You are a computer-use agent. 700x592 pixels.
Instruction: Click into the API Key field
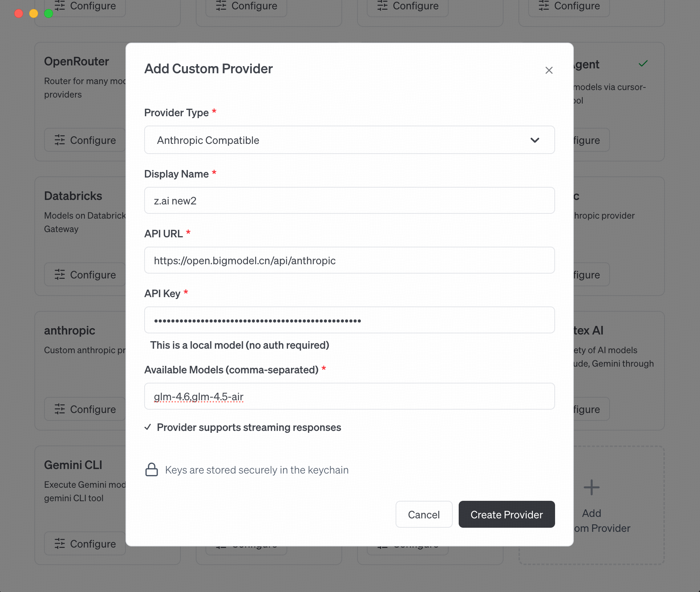349,320
